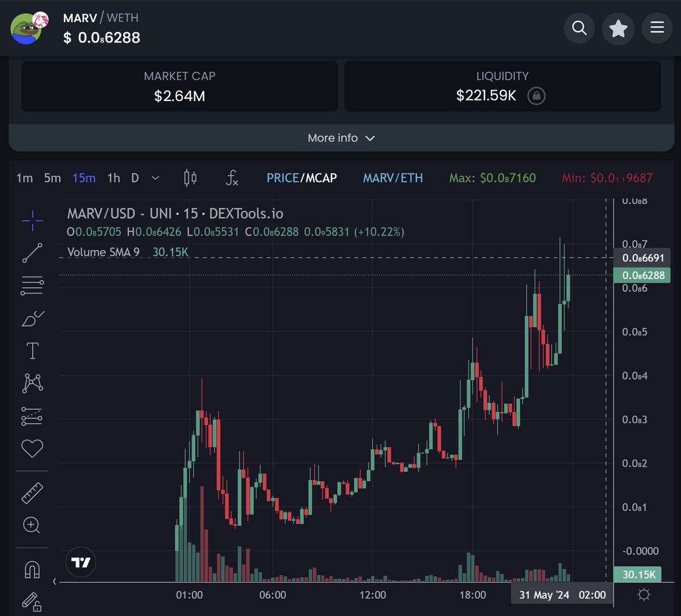
Task: Open the timeframe dropdown chevron
Action: (x=155, y=178)
